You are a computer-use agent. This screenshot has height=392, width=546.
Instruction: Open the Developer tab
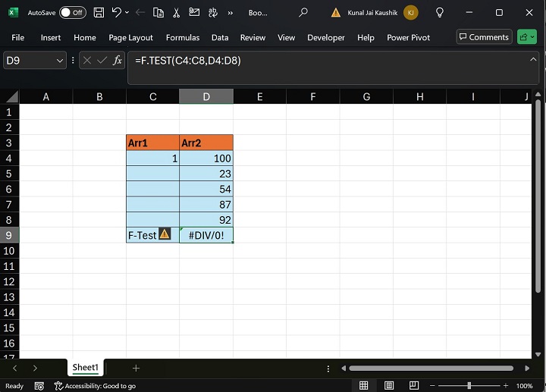(x=326, y=38)
